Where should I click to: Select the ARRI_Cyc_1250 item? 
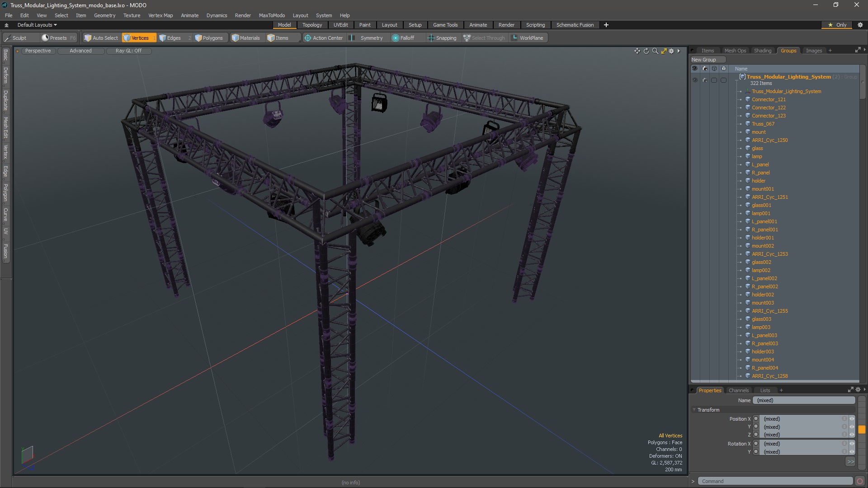tap(769, 140)
